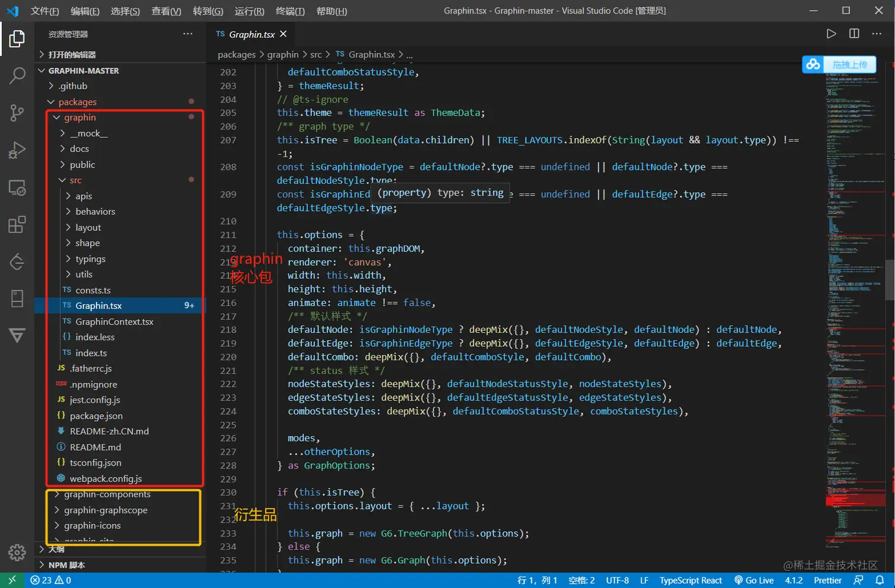895x588 pixels.
Task: Change language mode TypeScript React
Action: [691, 580]
